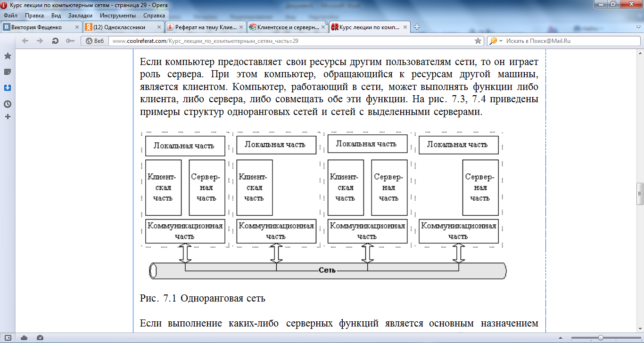Click the password manager key icon
The height and width of the screenshot is (343, 644).
pyautogui.click(x=70, y=41)
